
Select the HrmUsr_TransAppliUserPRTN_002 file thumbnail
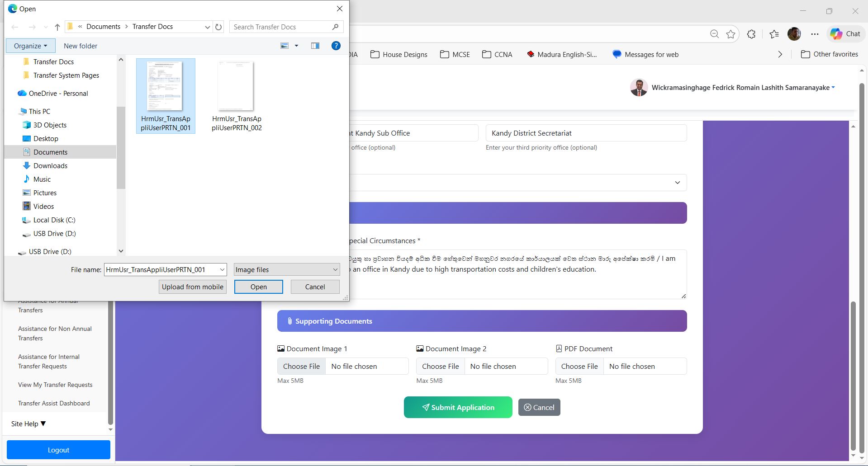coord(236,96)
